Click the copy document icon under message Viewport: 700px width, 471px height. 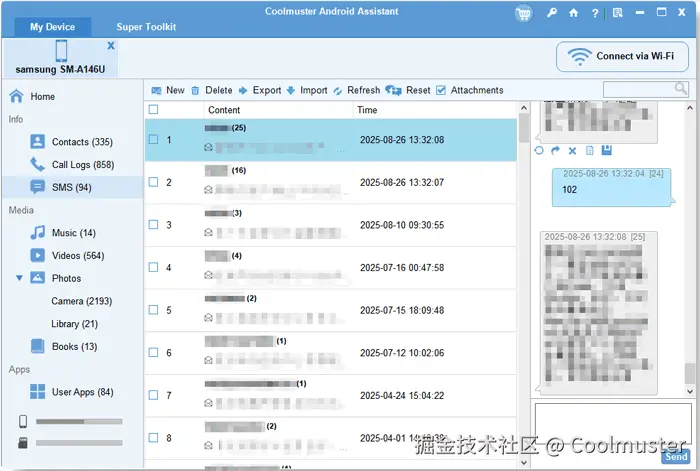coord(589,150)
